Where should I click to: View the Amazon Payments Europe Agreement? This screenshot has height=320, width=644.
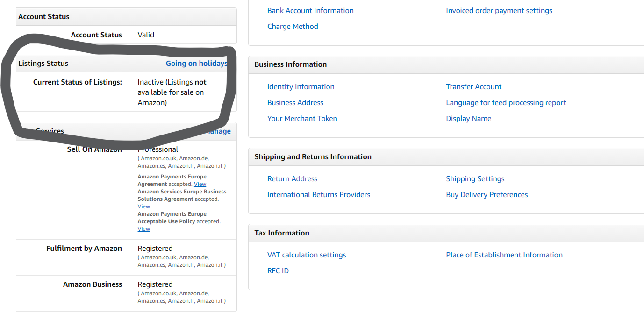click(200, 184)
